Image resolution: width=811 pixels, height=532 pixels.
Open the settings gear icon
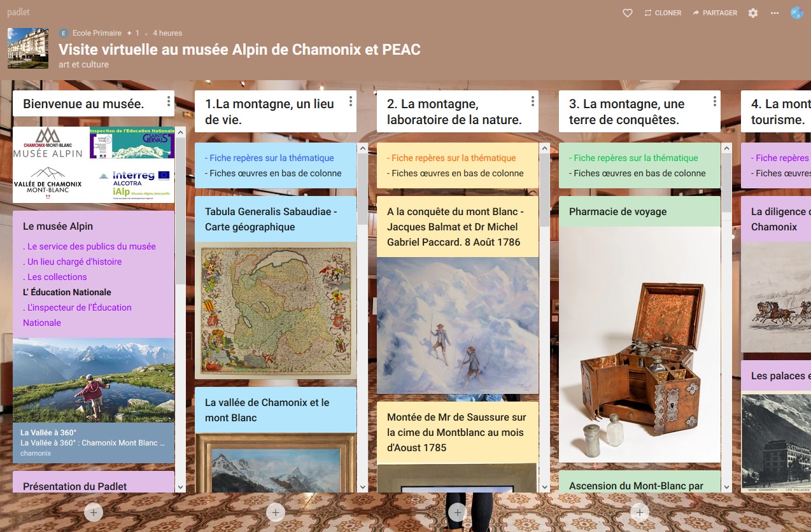[753, 13]
